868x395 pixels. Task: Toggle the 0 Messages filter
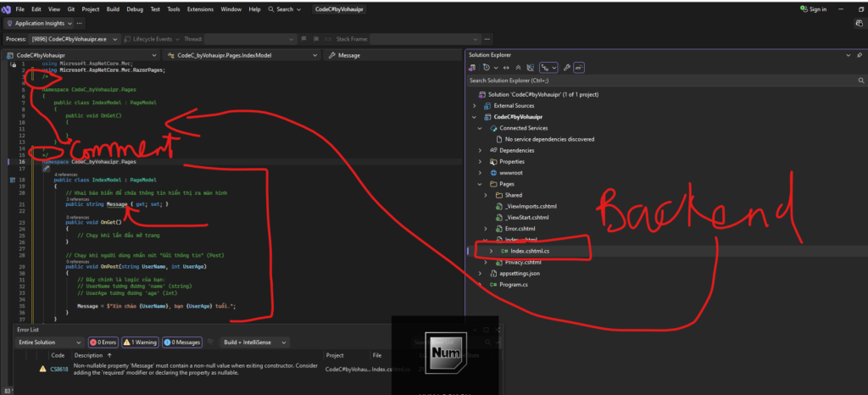coord(182,342)
